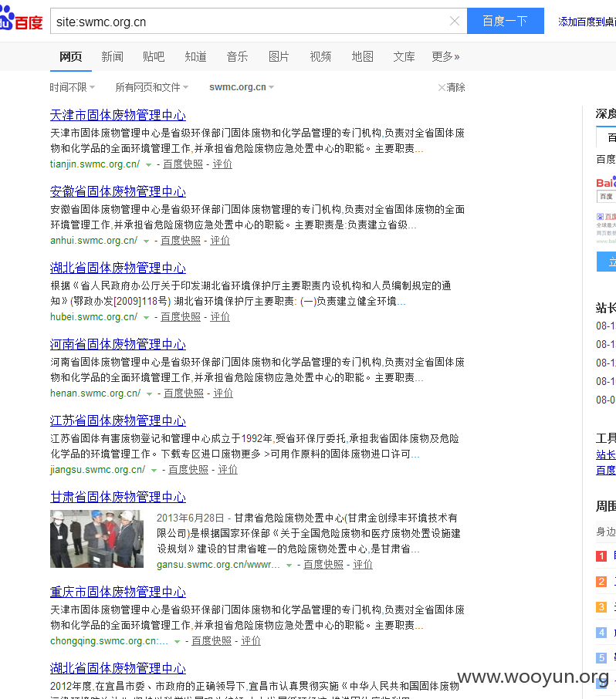Click the orange number 3 ranking badge

pos(601,606)
